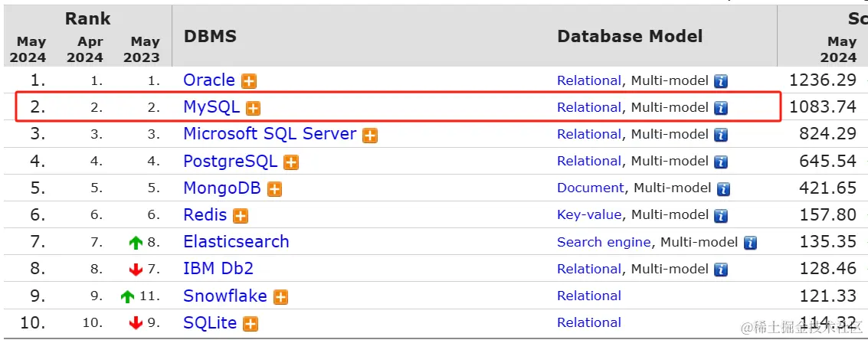This screenshot has height=340, width=868.
Task: Click the score 421.65
Action: tap(827, 188)
